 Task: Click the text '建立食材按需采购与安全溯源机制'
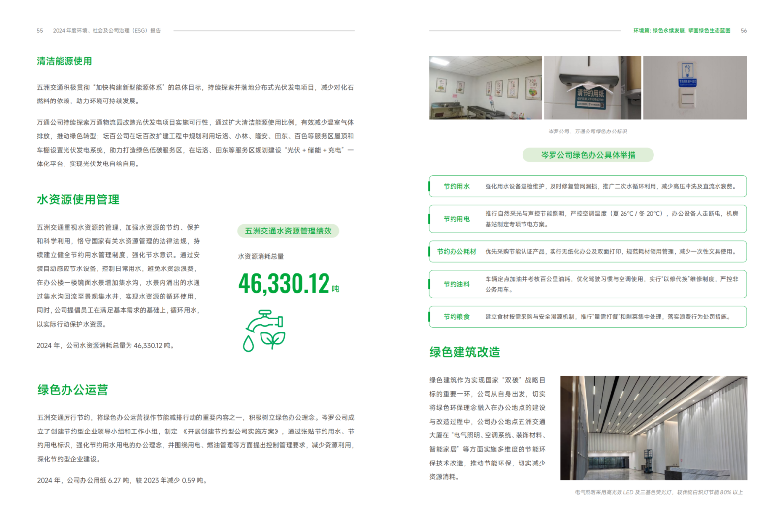point(530,317)
